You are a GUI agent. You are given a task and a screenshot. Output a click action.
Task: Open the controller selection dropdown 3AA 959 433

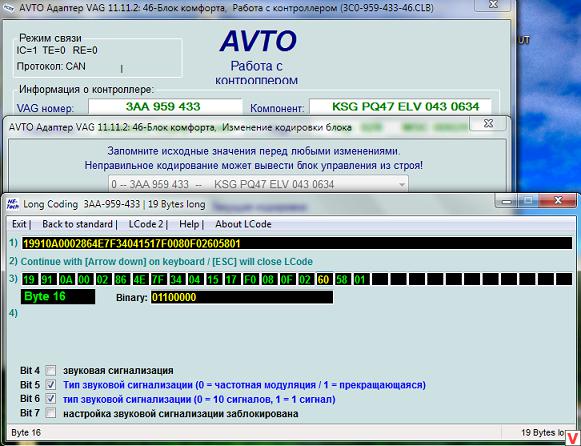pos(258,184)
